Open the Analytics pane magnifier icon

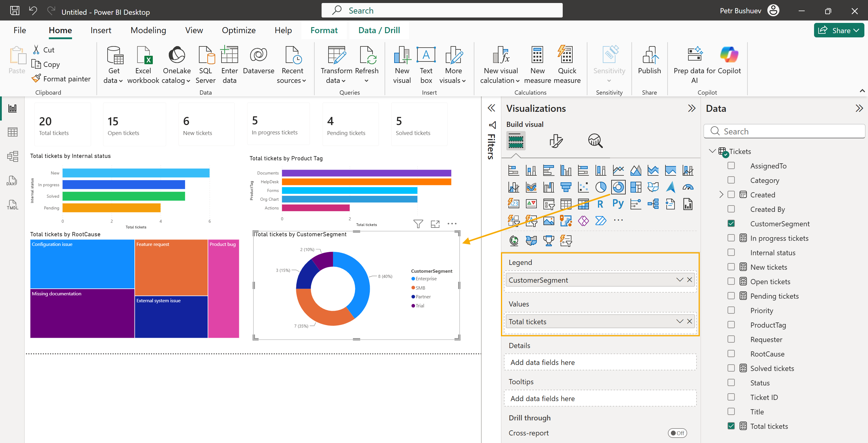(x=596, y=141)
